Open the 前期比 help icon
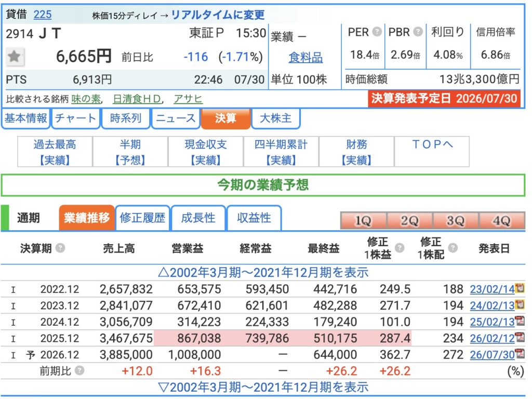The width and height of the screenshot is (532, 399). click(x=79, y=370)
